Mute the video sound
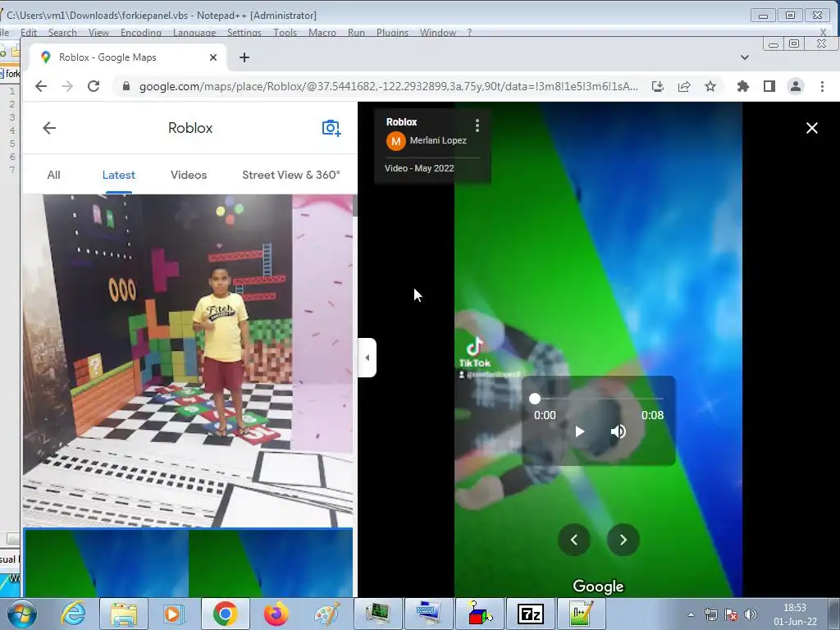 tap(619, 431)
